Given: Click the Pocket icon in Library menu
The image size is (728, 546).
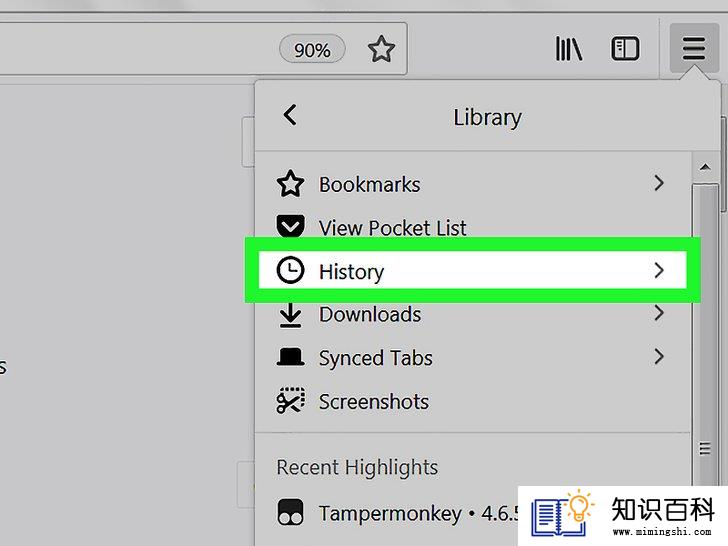Looking at the screenshot, I should [x=291, y=227].
